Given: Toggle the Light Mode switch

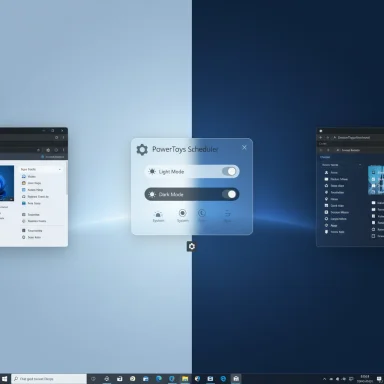Looking at the screenshot, I should coord(230,171).
